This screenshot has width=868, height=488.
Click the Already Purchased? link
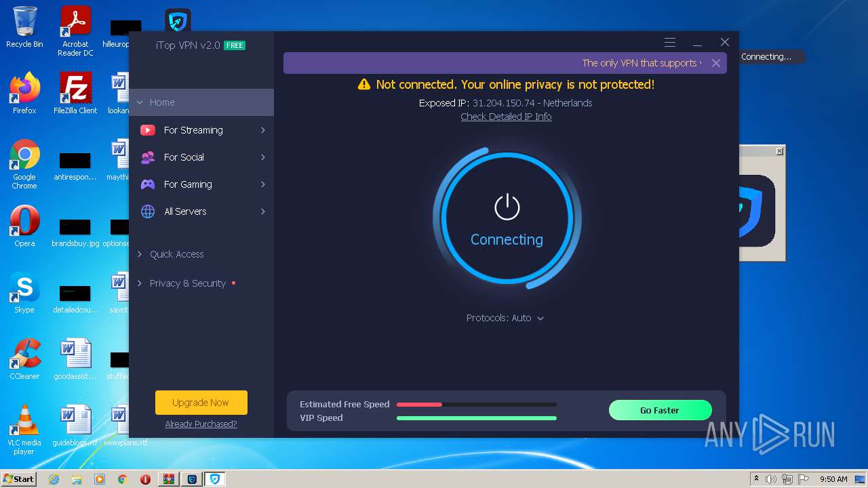pyautogui.click(x=201, y=424)
